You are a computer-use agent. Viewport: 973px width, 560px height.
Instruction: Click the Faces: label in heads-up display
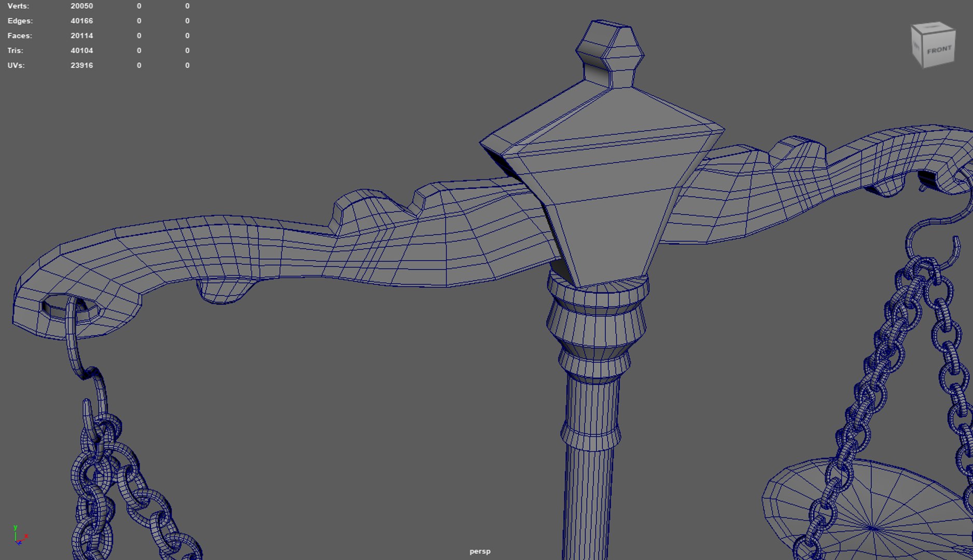(20, 36)
